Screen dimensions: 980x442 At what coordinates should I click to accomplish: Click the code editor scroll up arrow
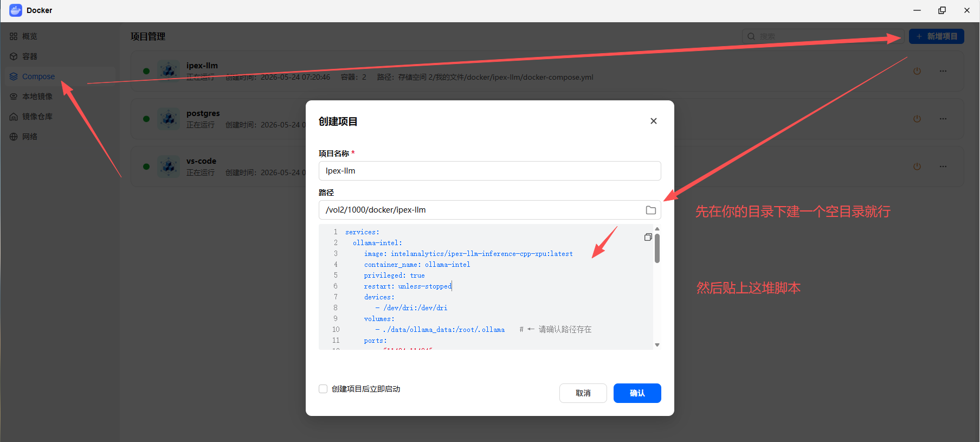click(x=657, y=229)
